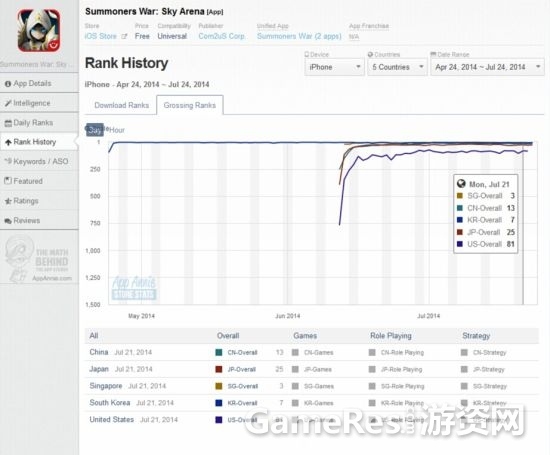Toggle the JP-Role Playing series checkbox
Viewport: 550px width, 455px height.
pyautogui.click(x=372, y=369)
